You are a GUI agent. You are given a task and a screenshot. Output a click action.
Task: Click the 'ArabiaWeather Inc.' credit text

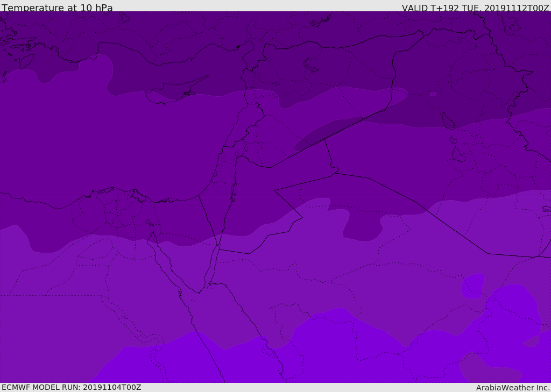coord(513,388)
